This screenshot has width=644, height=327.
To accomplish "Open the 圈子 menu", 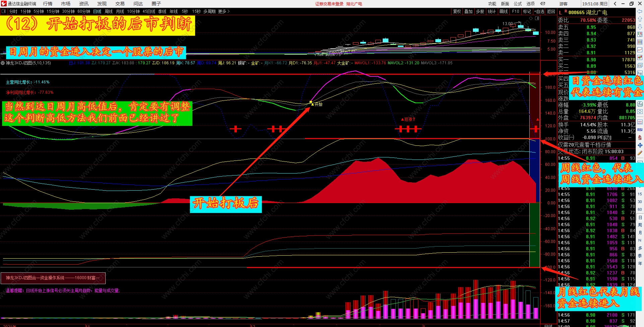I will (156, 4).
